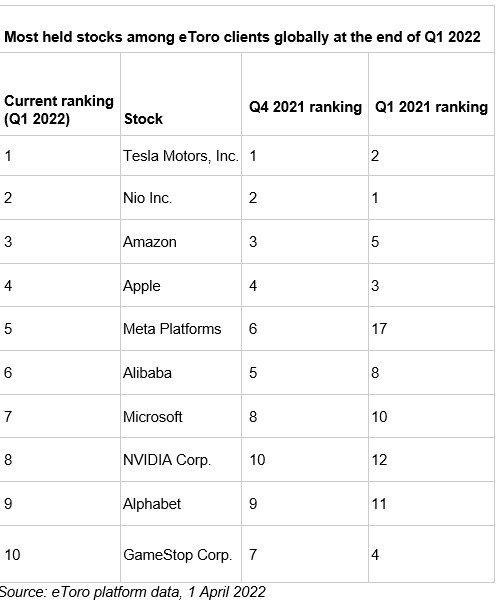Select the Q1 2021 ranking header
Viewport: 499px width, 606px height.
click(x=431, y=107)
